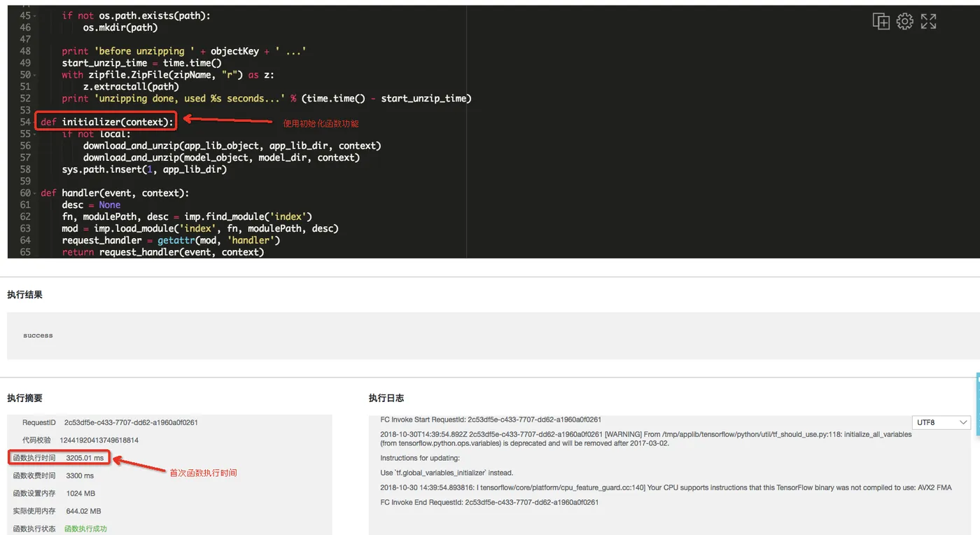The height and width of the screenshot is (535, 980).
Task: Collapse the with-statement block at line 50
Action: tap(35, 75)
